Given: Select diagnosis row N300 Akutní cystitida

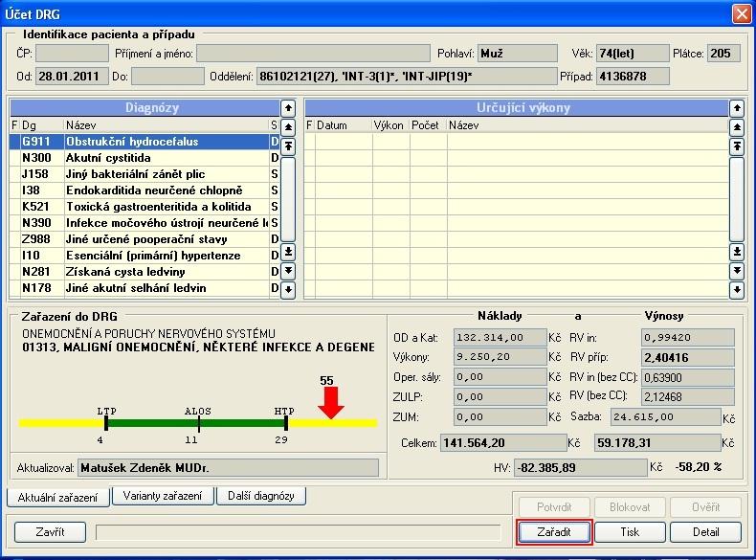Looking at the screenshot, I should [145, 158].
